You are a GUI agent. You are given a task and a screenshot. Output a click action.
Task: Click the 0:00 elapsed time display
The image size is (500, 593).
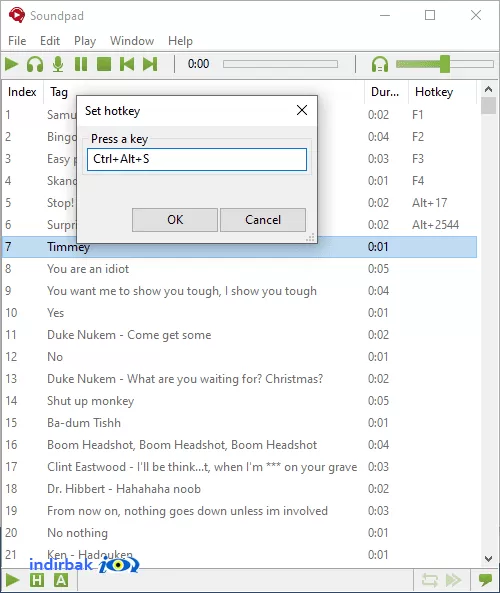pyautogui.click(x=198, y=64)
